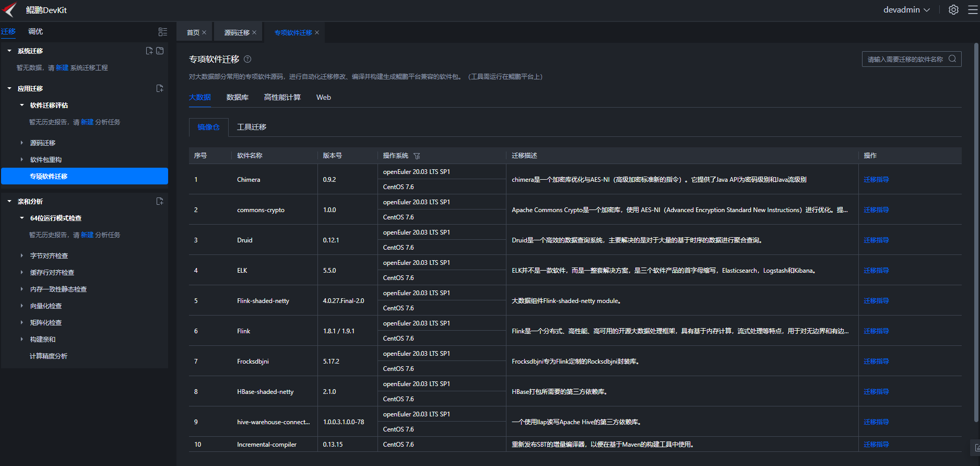Expand the 软件包重构 tree node

(22, 159)
